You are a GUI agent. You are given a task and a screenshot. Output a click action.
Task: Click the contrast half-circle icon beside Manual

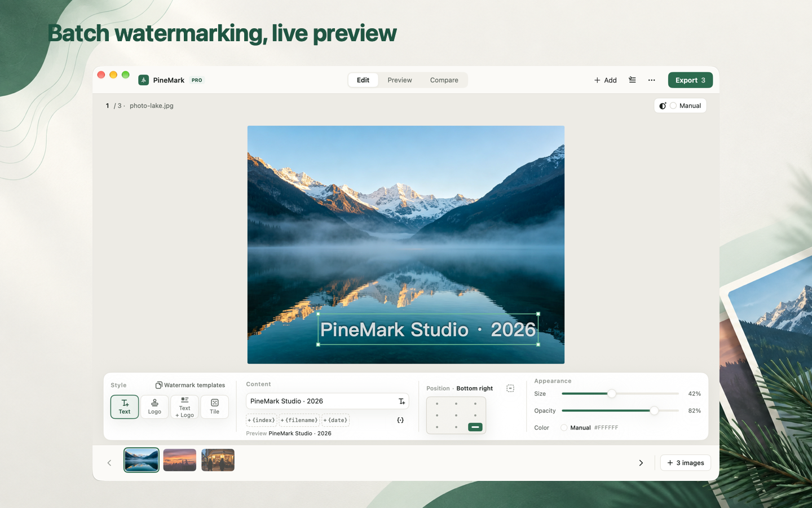[x=663, y=106]
